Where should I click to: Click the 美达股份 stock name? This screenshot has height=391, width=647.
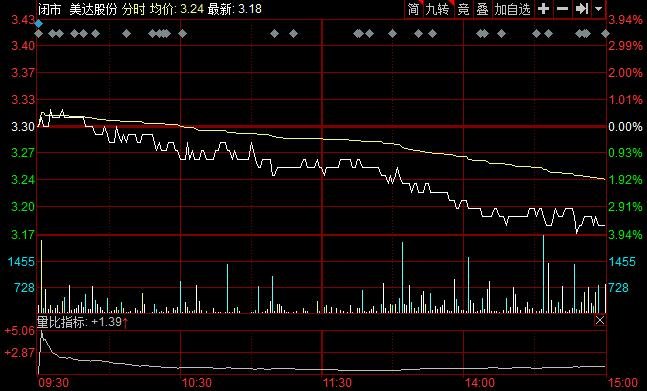click(93, 9)
